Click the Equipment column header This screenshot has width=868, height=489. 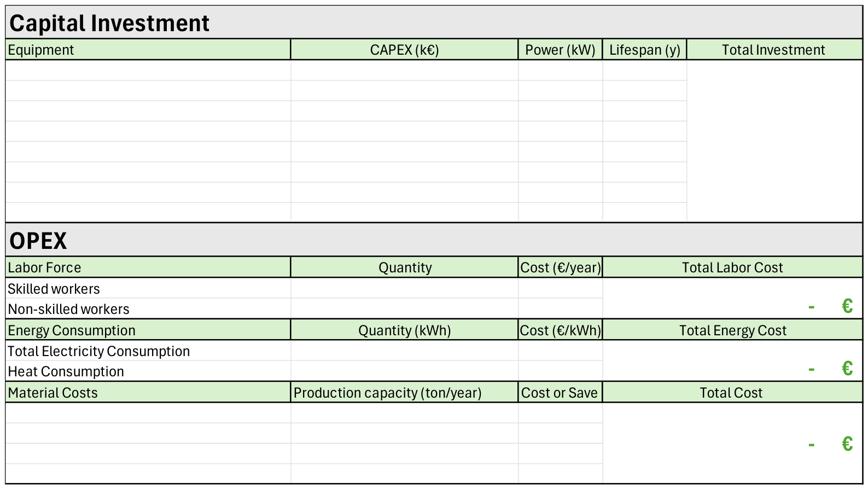click(148, 50)
